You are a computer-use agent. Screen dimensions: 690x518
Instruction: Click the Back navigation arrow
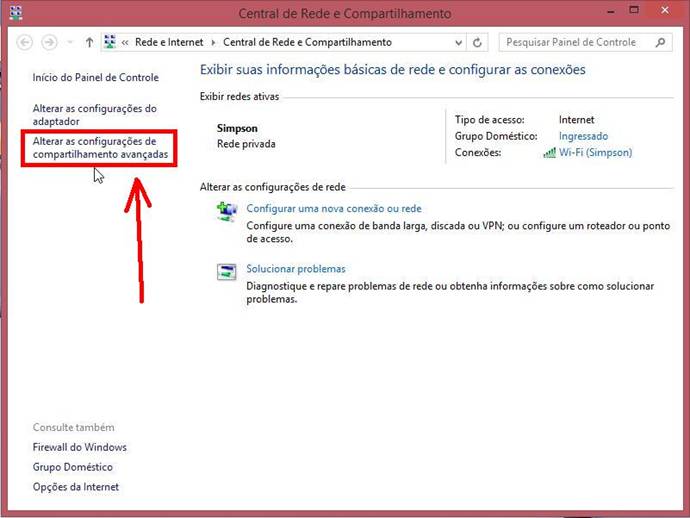(x=26, y=43)
